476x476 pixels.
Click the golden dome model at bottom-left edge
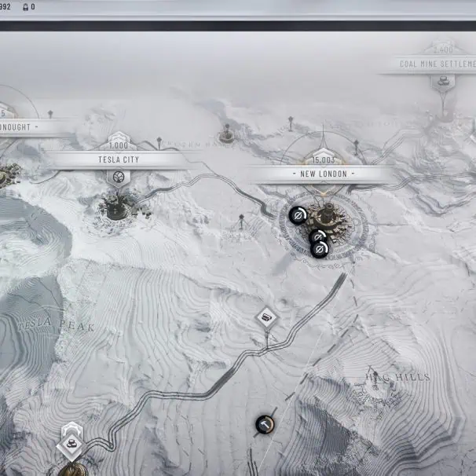[73, 469]
